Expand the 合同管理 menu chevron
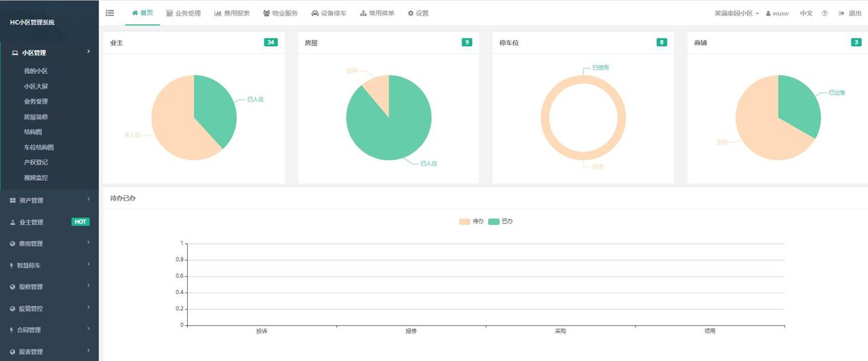Image resolution: width=868 pixels, height=361 pixels. coord(88,329)
